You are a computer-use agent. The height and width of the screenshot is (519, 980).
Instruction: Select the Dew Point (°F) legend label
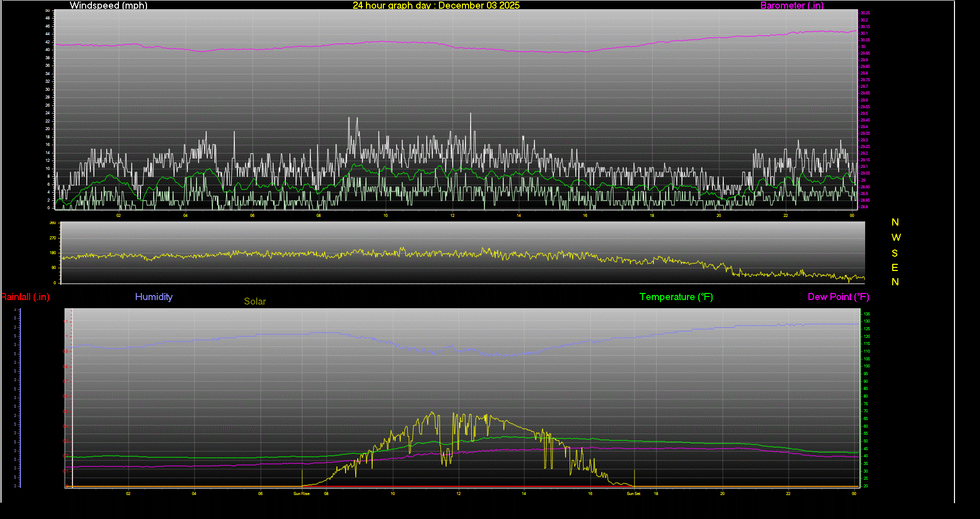coord(839,297)
